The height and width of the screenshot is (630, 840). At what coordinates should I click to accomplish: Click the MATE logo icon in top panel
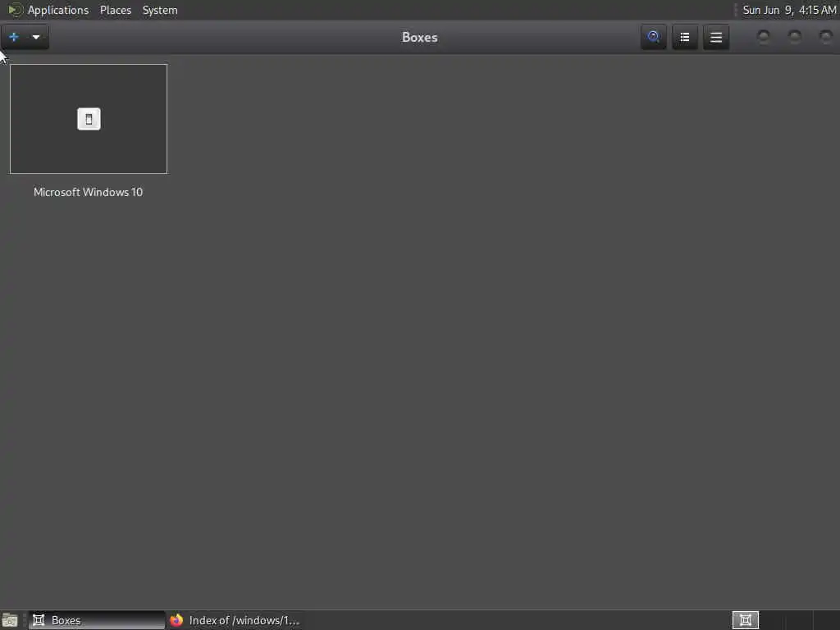(x=15, y=10)
